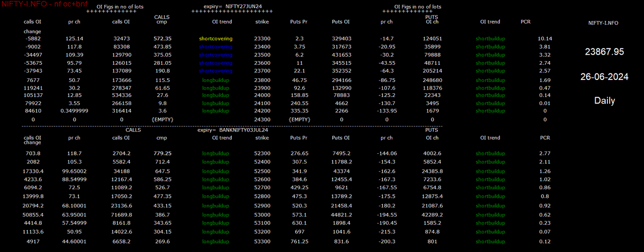Select puts OI ch value 205214
The height and width of the screenshot is (252, 644).
432,71
